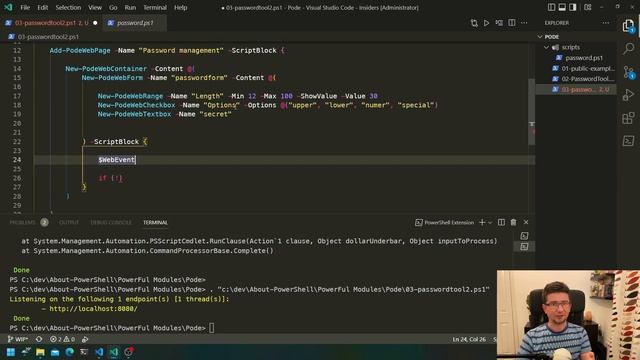Switch to the blue VS Code taskbar icon
Image resolution: width=640 pixels, height=360 pixels.
click(x=99, y=352)
